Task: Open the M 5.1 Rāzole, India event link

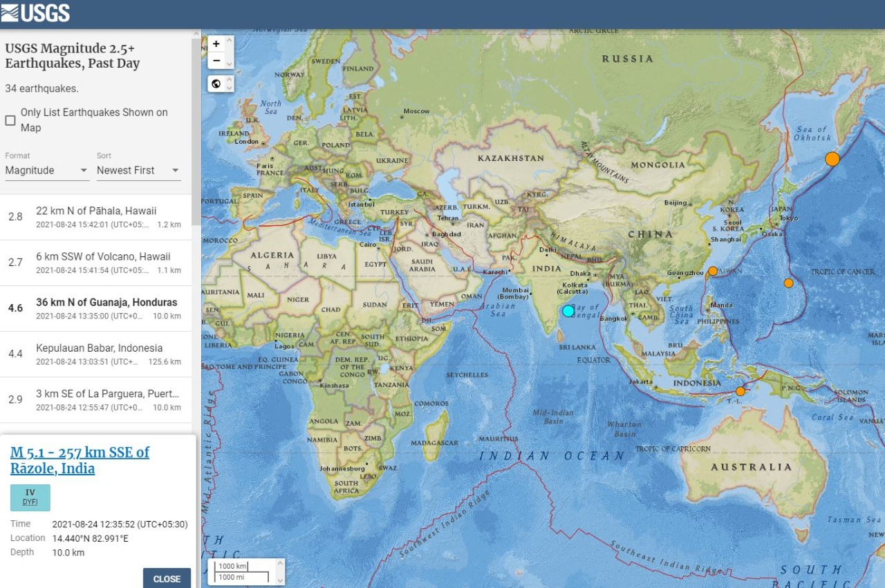Action: click(x=80, y=460)
